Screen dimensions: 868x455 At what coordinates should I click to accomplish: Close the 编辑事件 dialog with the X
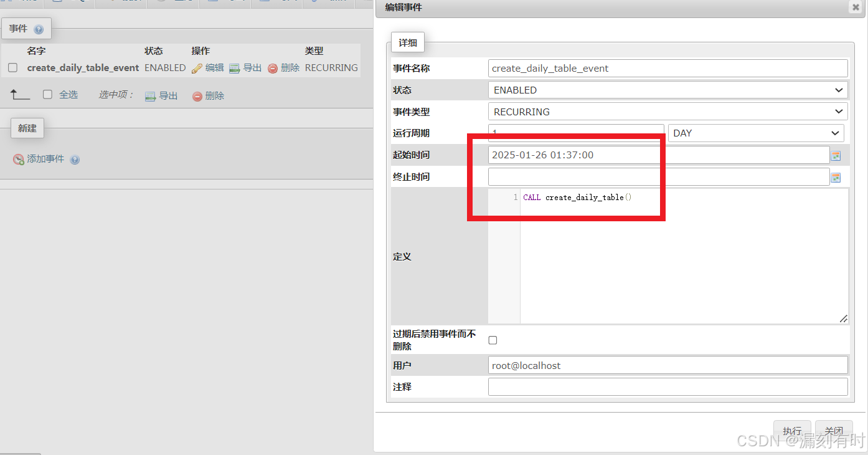(855, 7)
